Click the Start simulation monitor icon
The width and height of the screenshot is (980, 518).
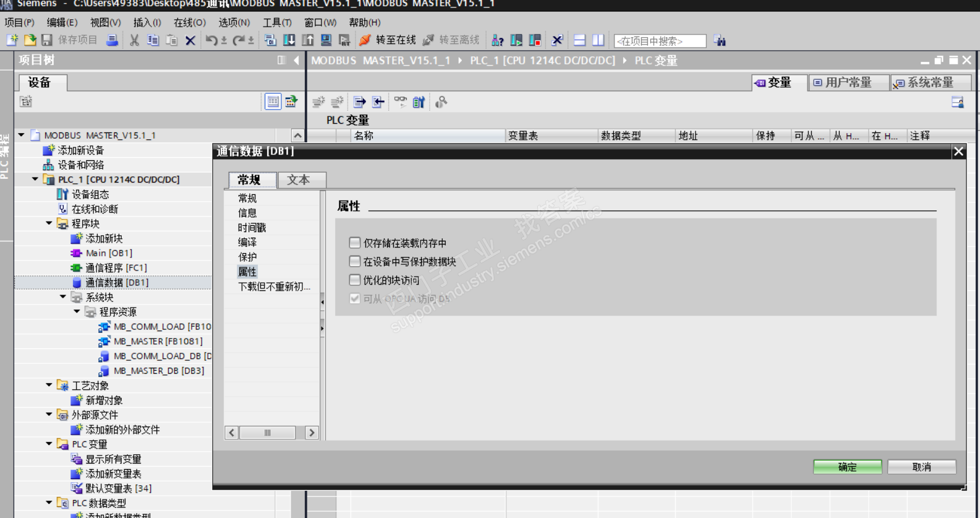326,40
